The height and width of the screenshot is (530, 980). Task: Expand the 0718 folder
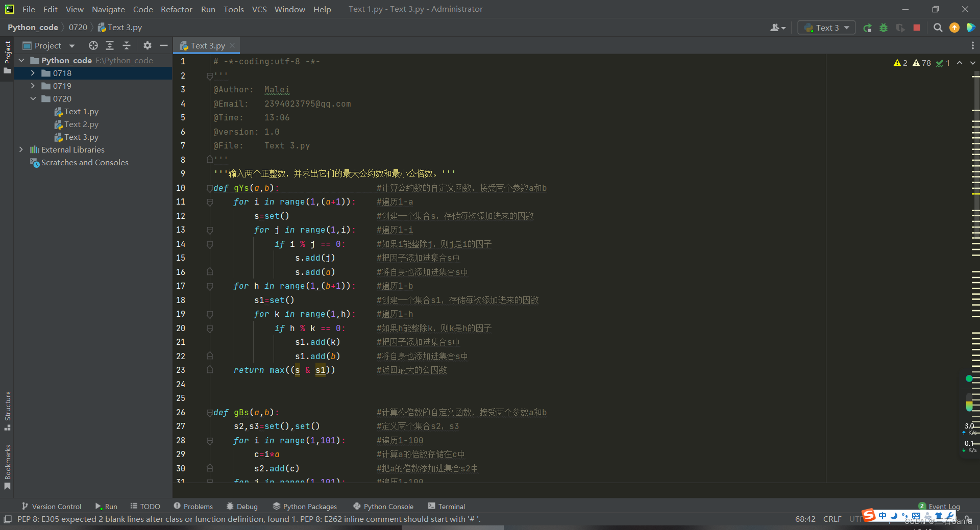[33, 73]
